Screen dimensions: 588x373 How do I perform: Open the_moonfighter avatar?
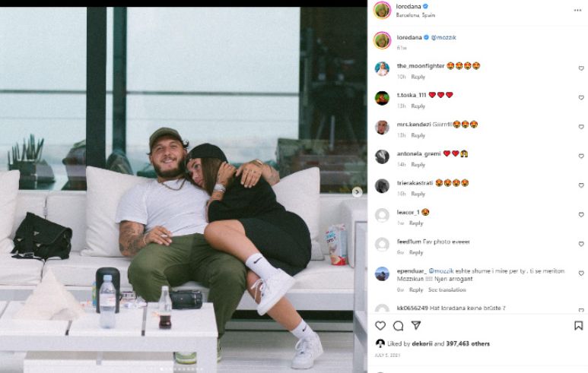tap(382, 69)
